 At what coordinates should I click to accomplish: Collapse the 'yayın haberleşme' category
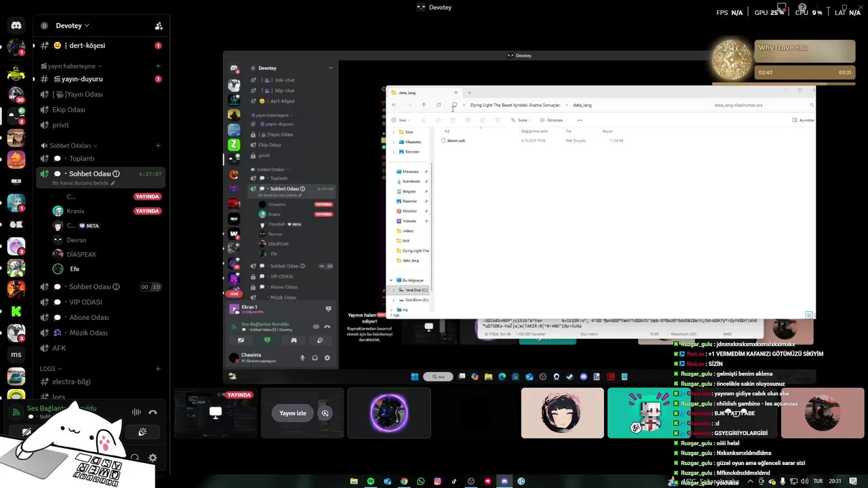tap(71, 66)
